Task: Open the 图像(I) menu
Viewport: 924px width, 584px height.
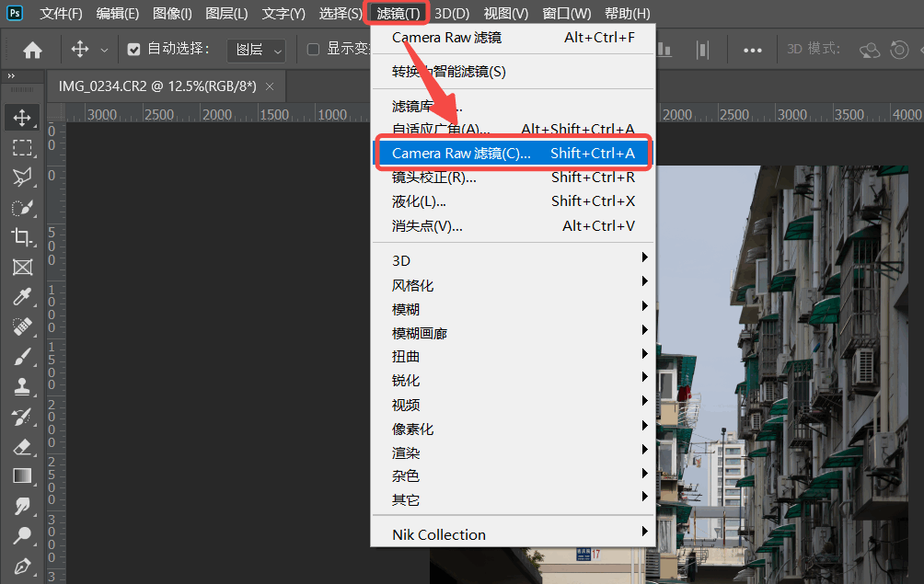Action: point(172,14)
